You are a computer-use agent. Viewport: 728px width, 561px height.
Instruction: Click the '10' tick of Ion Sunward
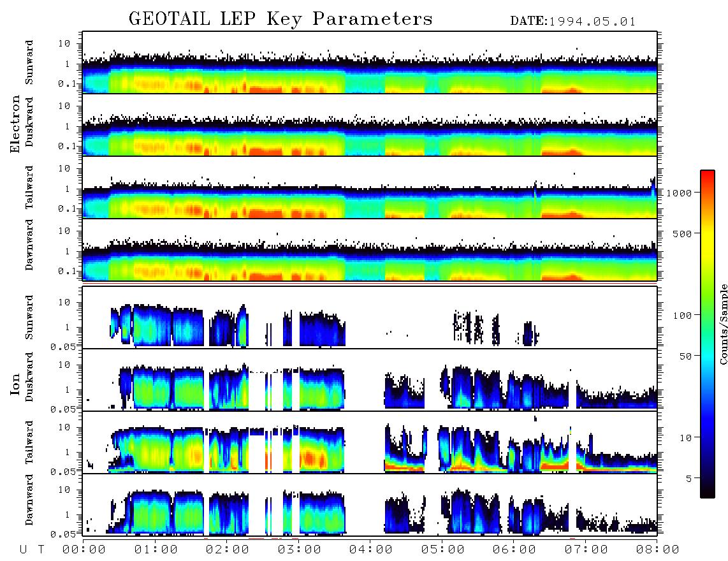pos(64,302)
